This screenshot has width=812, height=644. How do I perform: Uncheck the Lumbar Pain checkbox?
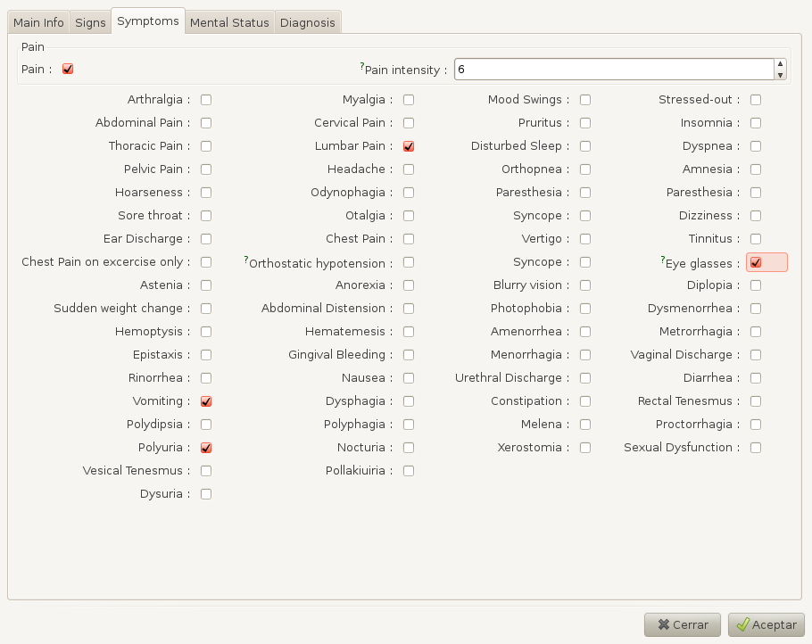[x=409, y=146]
